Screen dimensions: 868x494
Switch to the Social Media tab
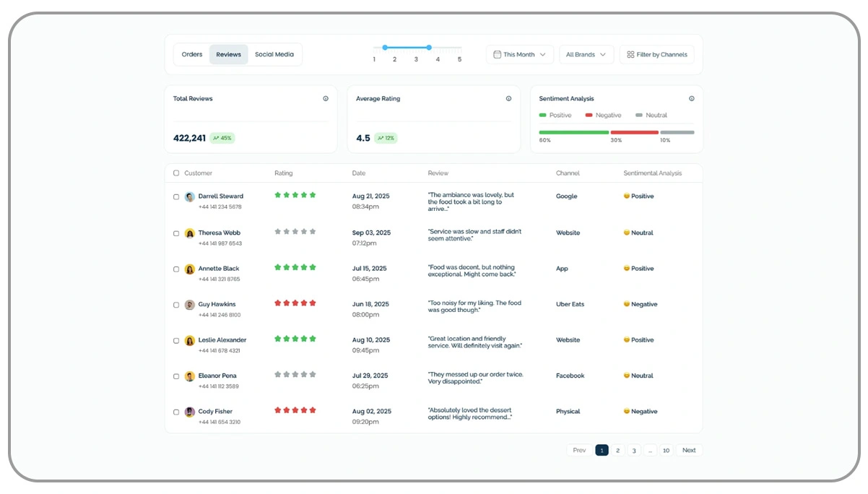[x=274, y=53]
